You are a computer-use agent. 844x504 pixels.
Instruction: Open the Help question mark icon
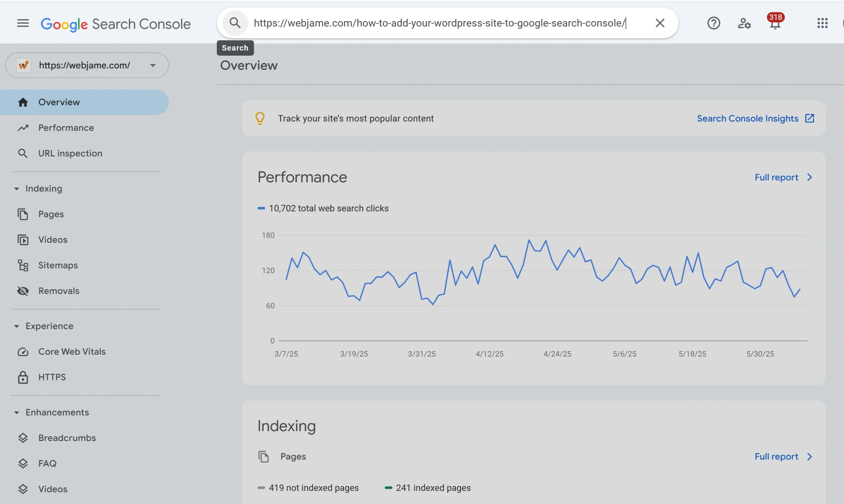(713, 23)
